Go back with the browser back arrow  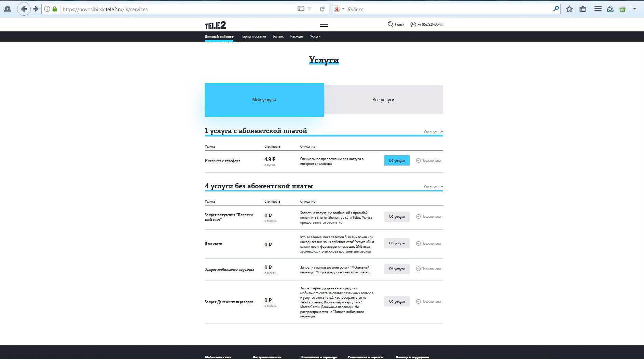24,9
